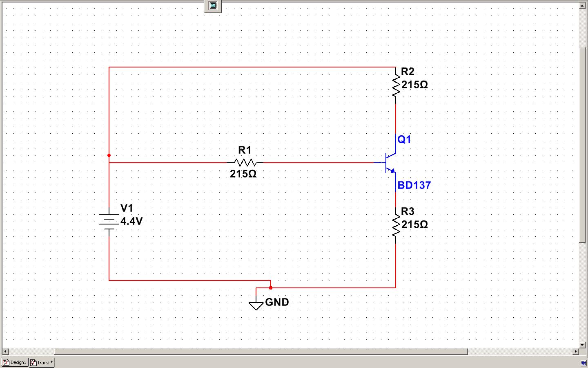Select the 215Ω value under R1
This screenshot has height=368, width=588.
pos(243,174)
